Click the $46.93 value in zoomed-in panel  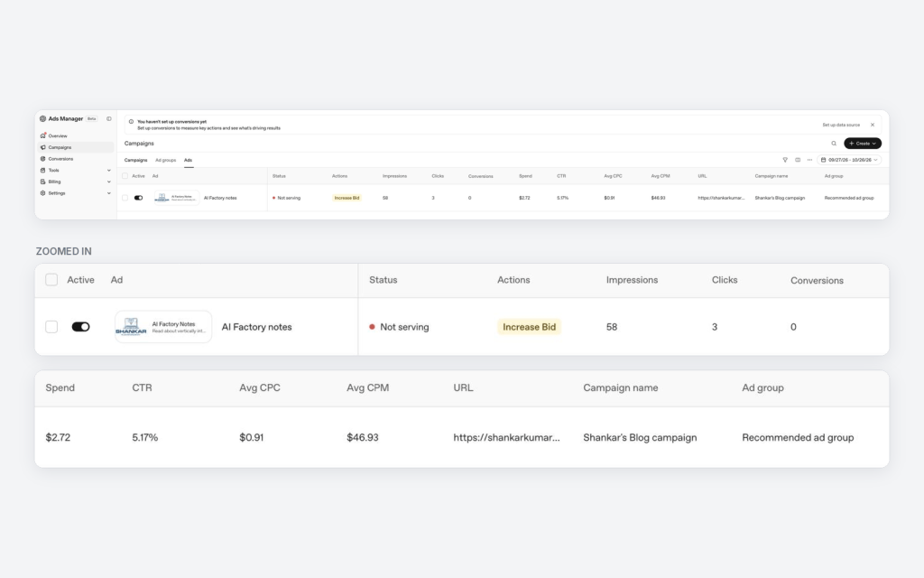363,438
